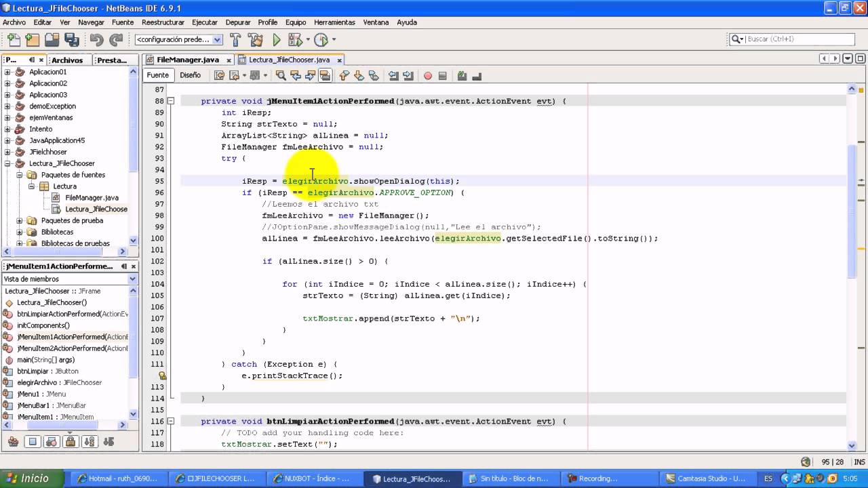Switch to Diseño view button
868x488 pixels.
click(x=190, y=75)
